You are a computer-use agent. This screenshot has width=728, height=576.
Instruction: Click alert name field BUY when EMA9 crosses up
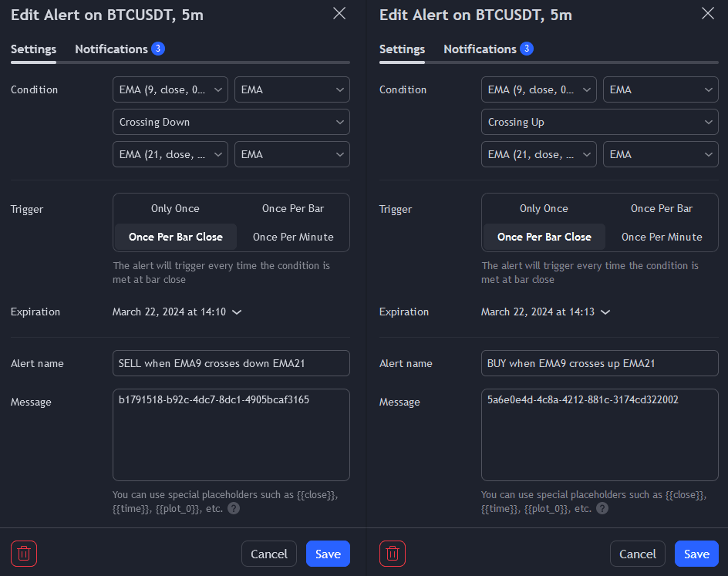(600, 363)
